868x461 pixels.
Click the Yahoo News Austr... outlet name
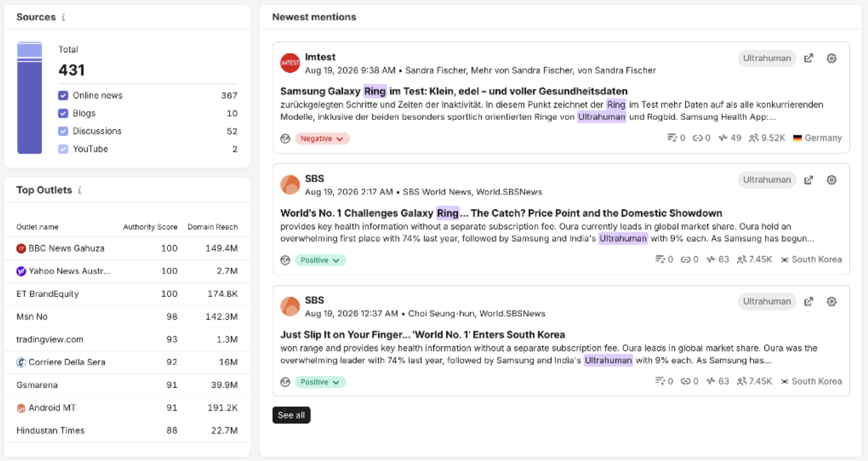(70, 271)
